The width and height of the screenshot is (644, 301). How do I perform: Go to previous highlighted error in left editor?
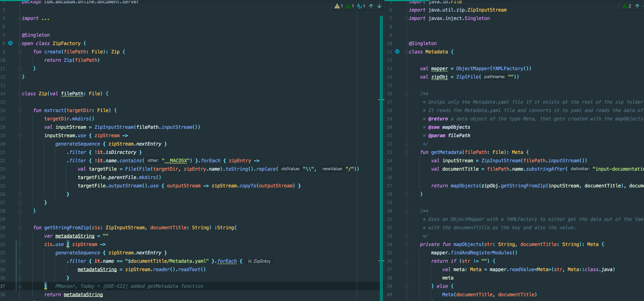tap(371, 6)
